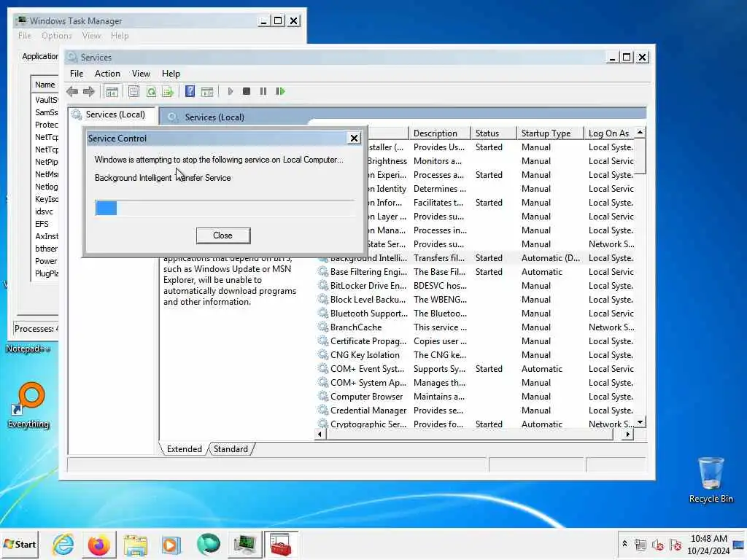Viewport: 747px width, 560px height.
Task: Open View menu in Task Manager
Action: (x=91, y=36)
